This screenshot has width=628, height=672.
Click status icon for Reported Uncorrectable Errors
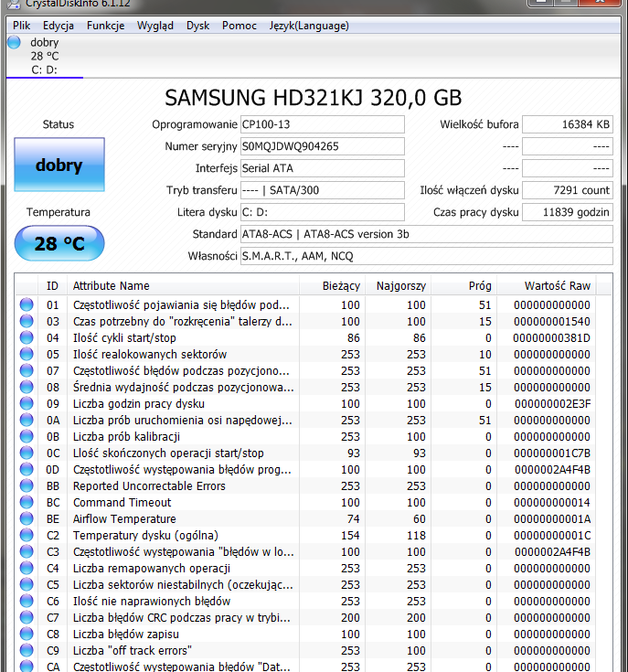pyautogui.click(x=27, y=485)
